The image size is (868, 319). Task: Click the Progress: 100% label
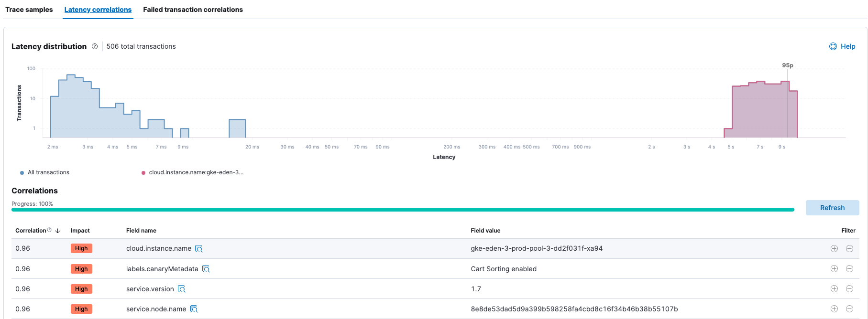(x=32, y=204)
